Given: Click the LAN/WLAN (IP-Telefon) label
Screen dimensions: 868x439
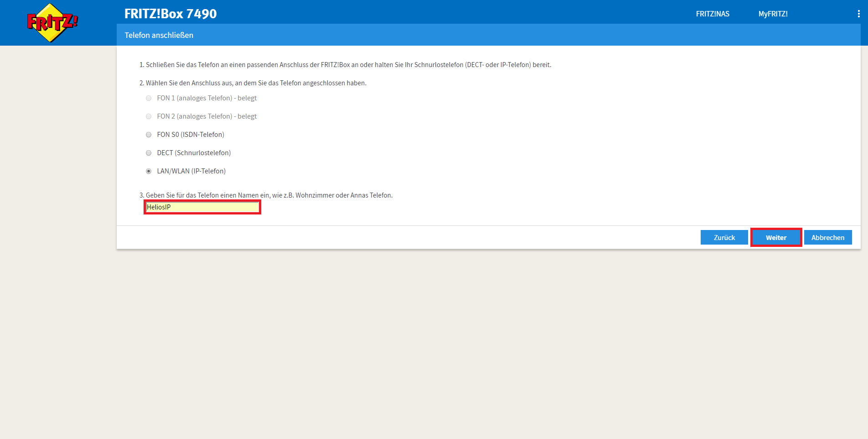Looking at the screenshot, I should [191, 171].
